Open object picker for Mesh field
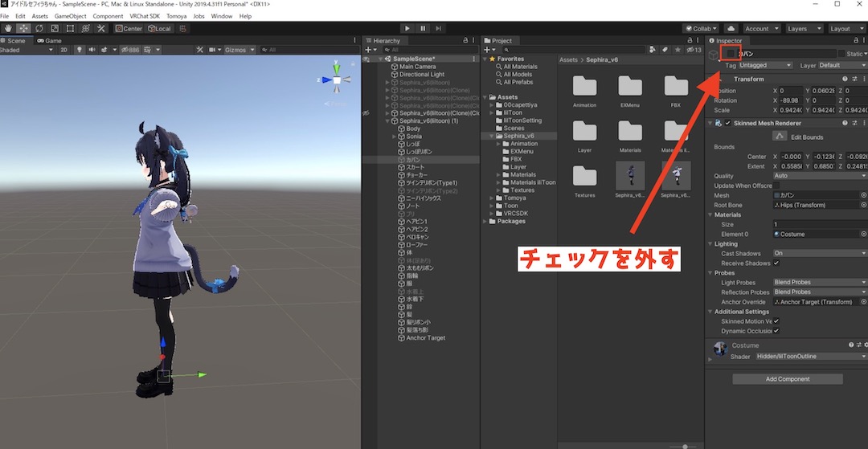This screenshot has width=868, height=449. pos(863,195)
